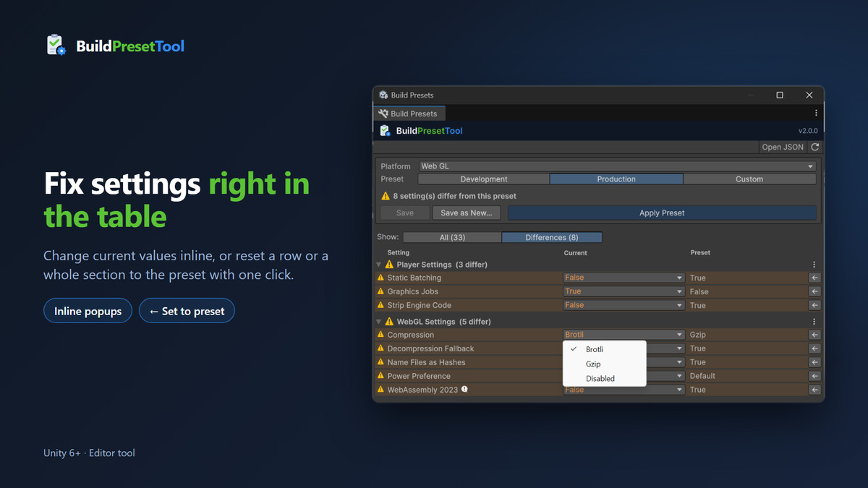Click the 'Inline popups' pill button
This screenshot has height=488, width=868.
(x=88, y=311)
